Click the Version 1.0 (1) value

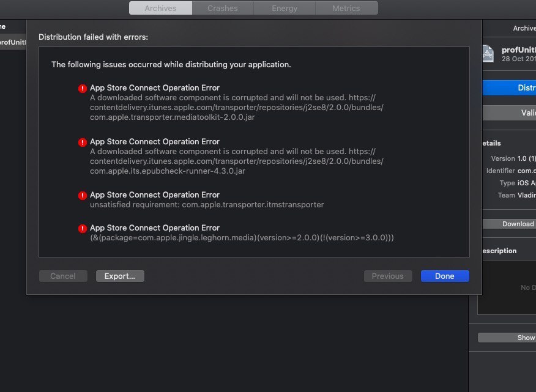[x=526, y=158]
